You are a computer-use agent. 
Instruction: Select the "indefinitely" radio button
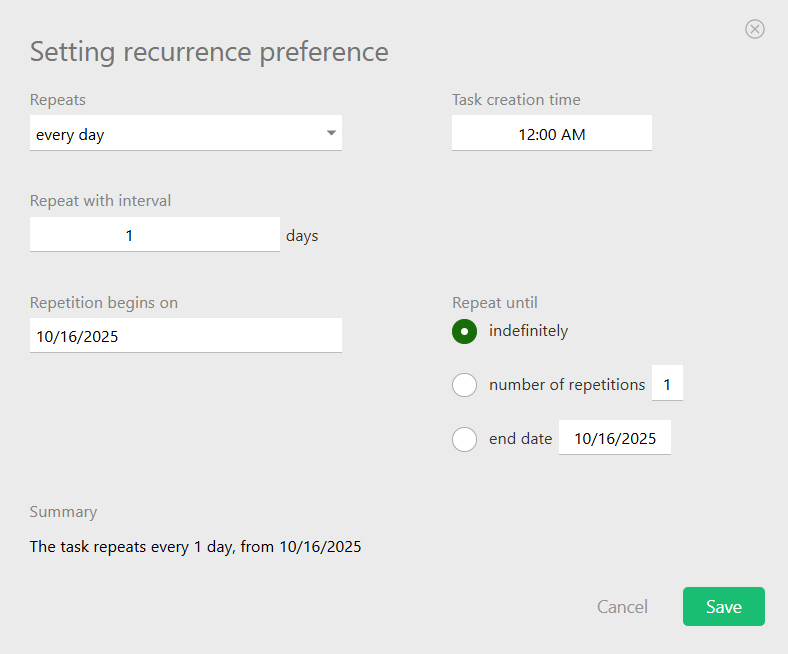464,331
